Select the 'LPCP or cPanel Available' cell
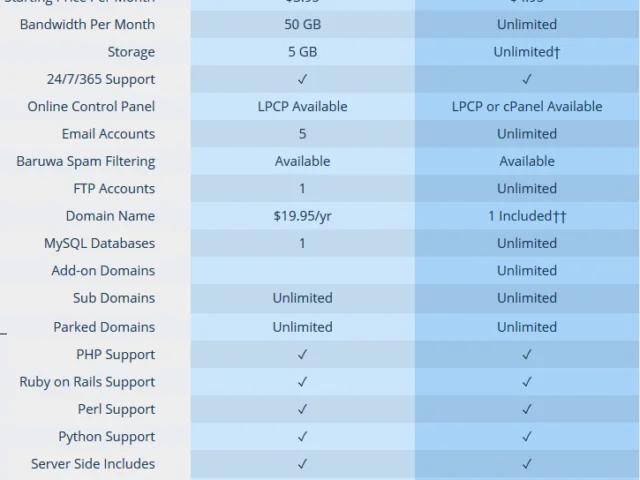Screen dimensions: 640x480 (x=527, y=107)
